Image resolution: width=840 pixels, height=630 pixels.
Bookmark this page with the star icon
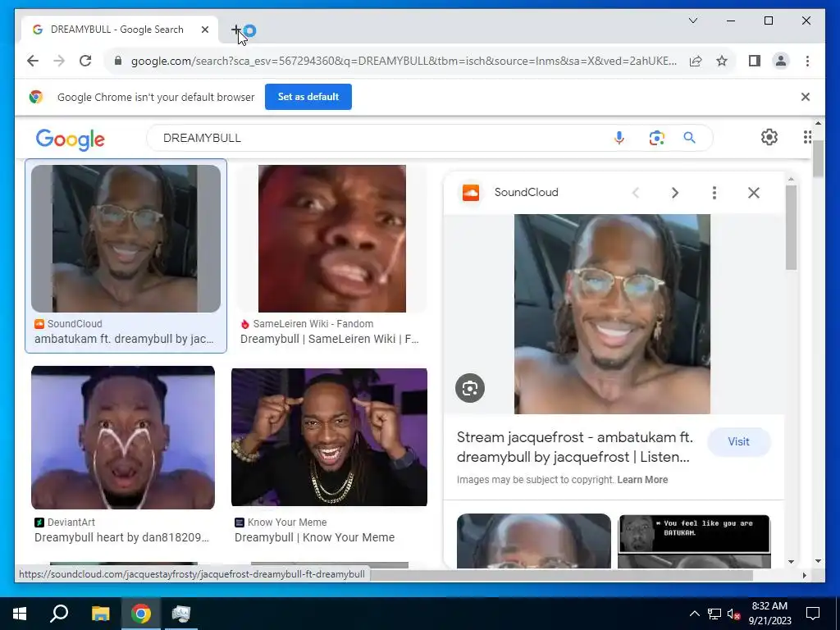pos(722,61)
